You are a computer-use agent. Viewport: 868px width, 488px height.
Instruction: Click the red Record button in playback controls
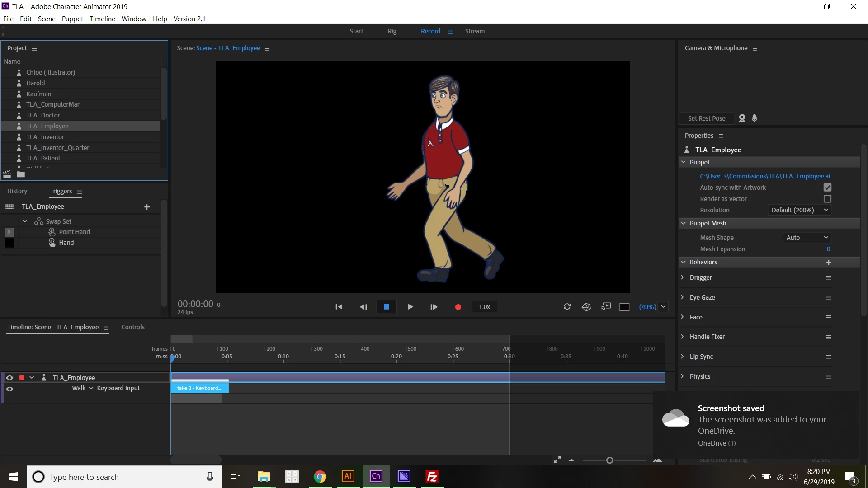(458, 307)
